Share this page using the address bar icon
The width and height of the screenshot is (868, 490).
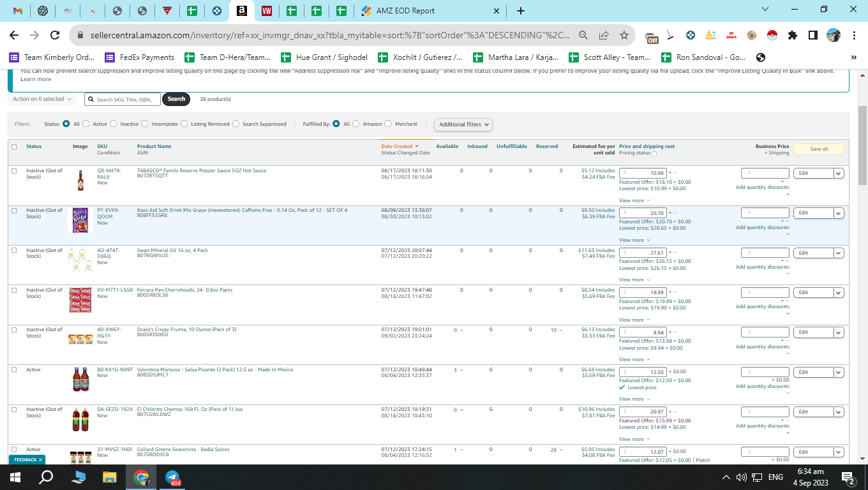[x=604, y=35]
